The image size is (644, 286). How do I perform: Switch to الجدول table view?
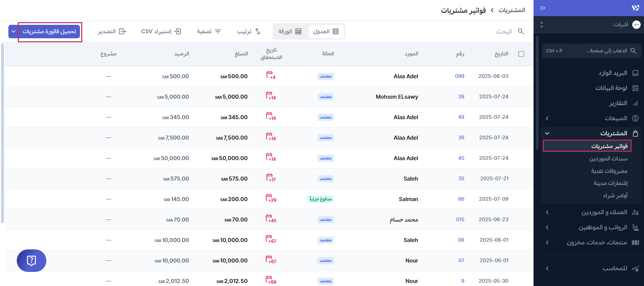[326, 31]
